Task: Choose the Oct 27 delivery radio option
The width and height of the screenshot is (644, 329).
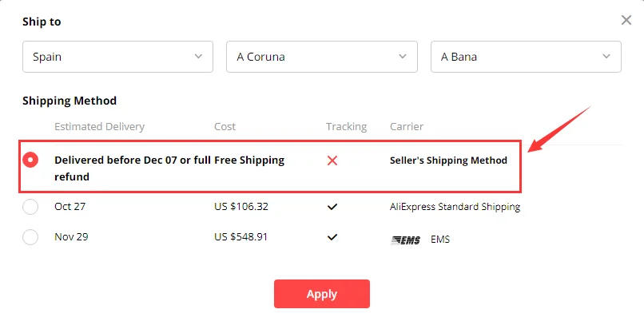Action: [30, 207]
